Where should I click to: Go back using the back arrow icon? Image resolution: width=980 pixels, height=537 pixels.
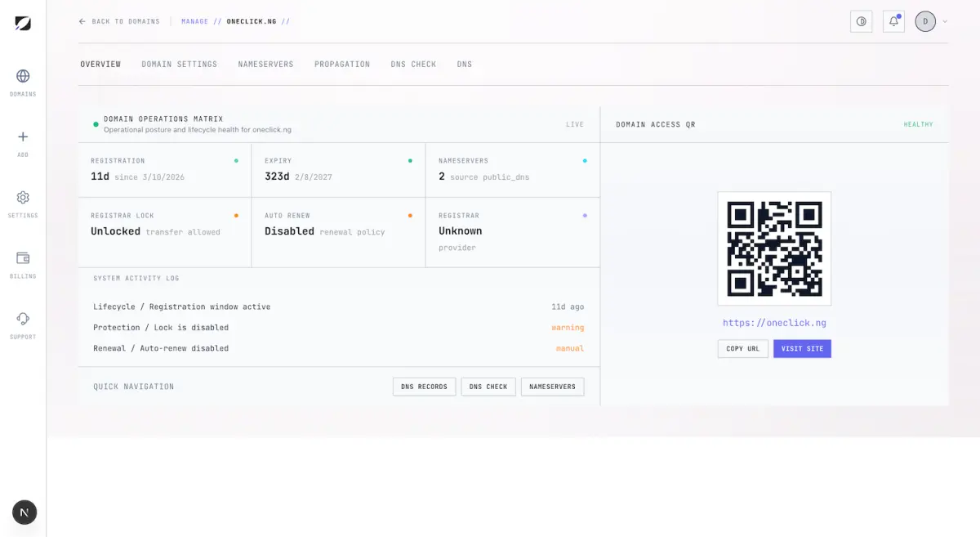[82, 21]
